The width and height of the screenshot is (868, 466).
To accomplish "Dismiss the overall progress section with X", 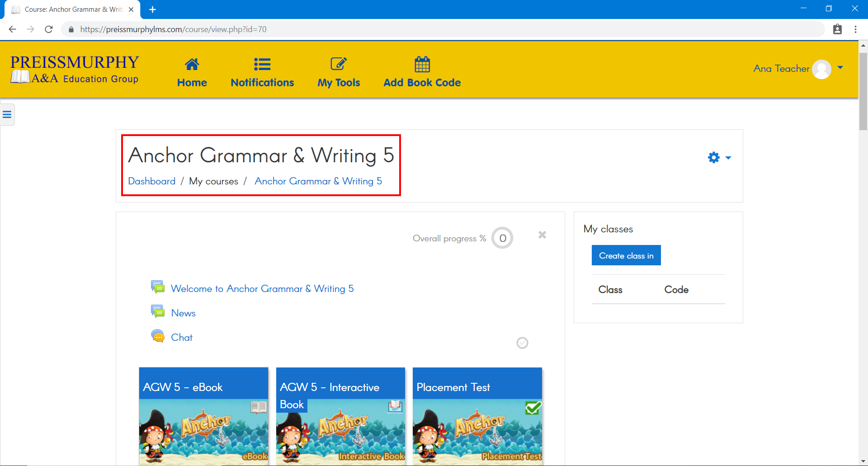I will tap(542, 235).
